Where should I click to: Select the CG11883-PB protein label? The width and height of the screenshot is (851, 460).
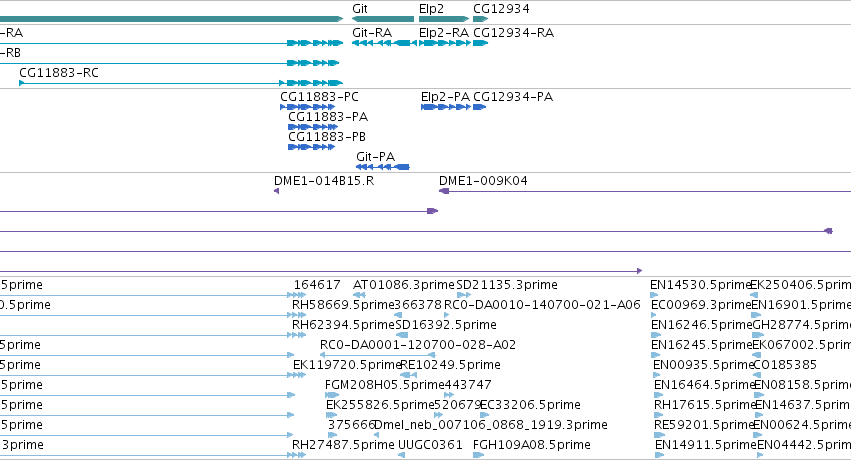(327, 137)
